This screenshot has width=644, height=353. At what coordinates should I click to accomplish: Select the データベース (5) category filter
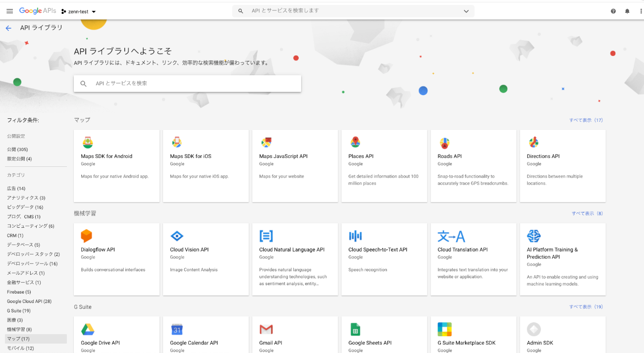23,245
